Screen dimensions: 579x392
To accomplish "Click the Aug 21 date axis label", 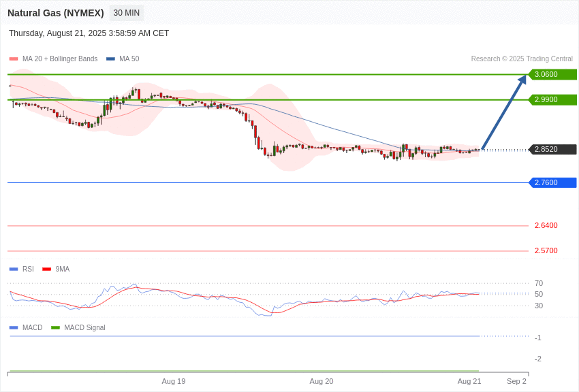I will point(469,381).
